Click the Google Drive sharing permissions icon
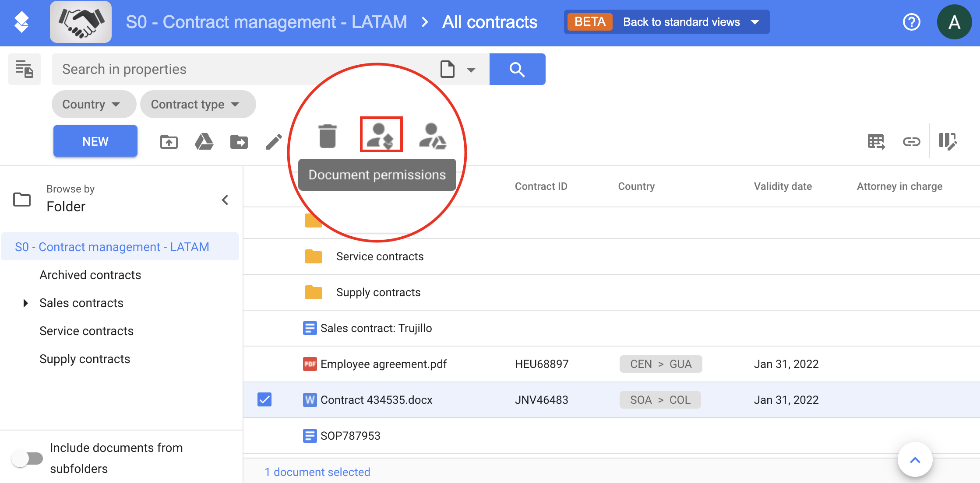 [x=433, y=136]
